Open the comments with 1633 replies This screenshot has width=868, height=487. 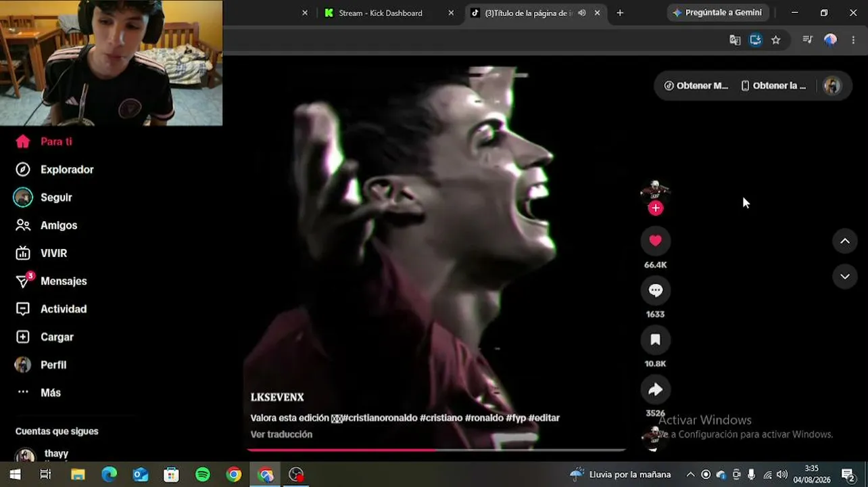click(655, 290)
